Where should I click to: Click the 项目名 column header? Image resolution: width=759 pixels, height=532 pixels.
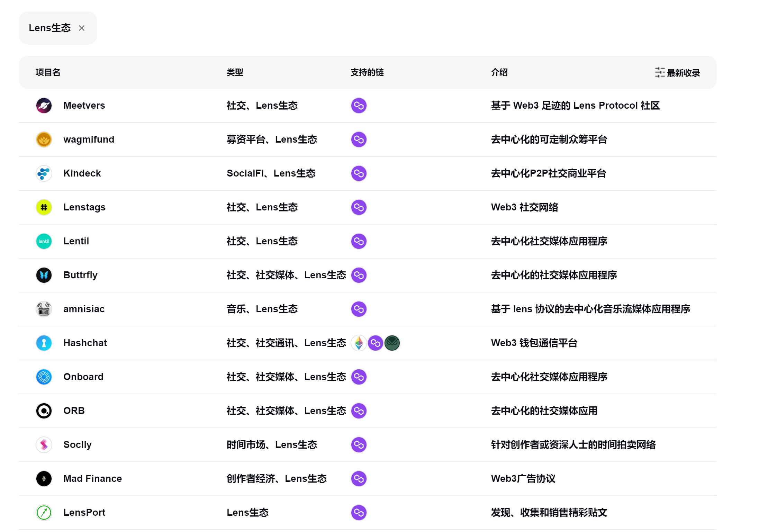48,72
